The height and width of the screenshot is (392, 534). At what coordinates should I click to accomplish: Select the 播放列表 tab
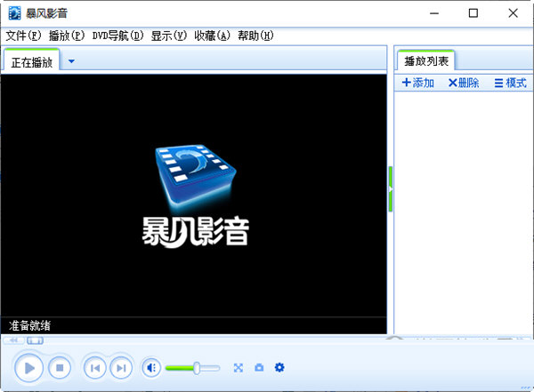tap(426, 61)
